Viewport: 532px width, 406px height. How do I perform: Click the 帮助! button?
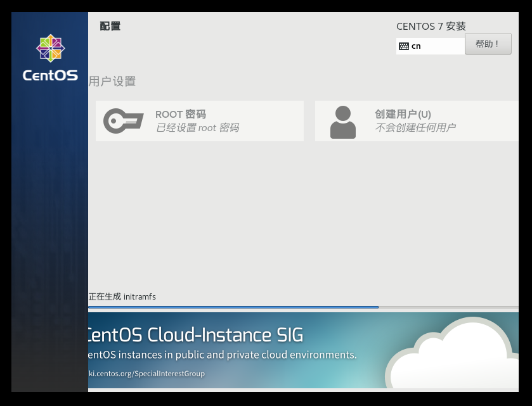(x=488, y=43)
